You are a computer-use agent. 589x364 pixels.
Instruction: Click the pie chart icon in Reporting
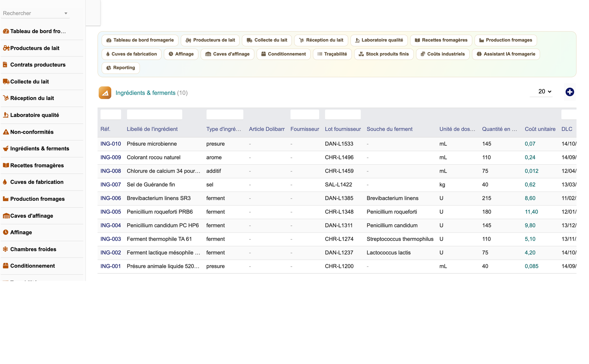[109, 68]
